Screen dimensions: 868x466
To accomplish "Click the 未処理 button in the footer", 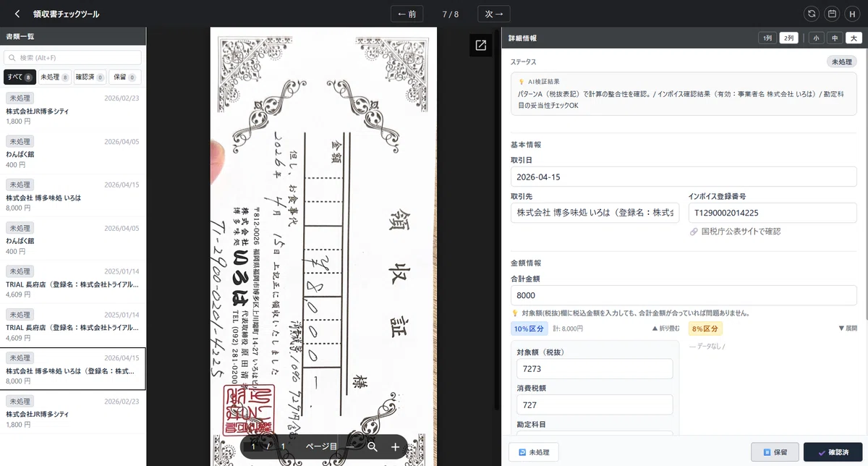I will [534, 452].
